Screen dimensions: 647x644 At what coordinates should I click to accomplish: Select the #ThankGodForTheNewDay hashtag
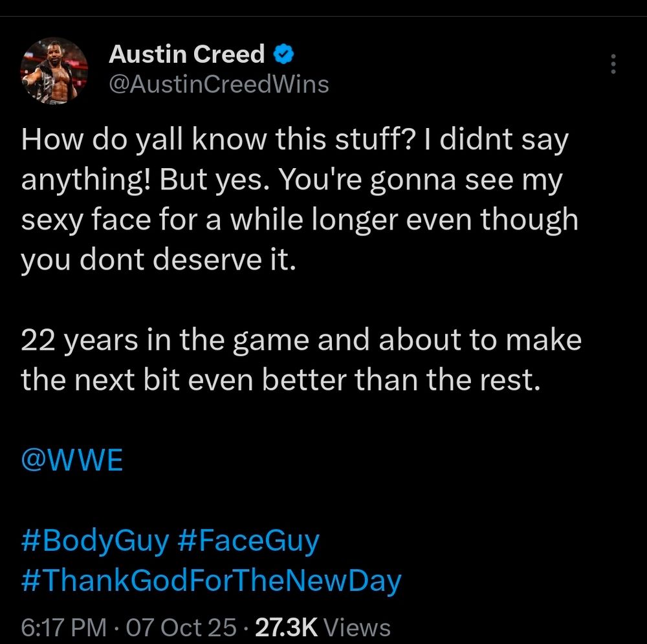211,580
